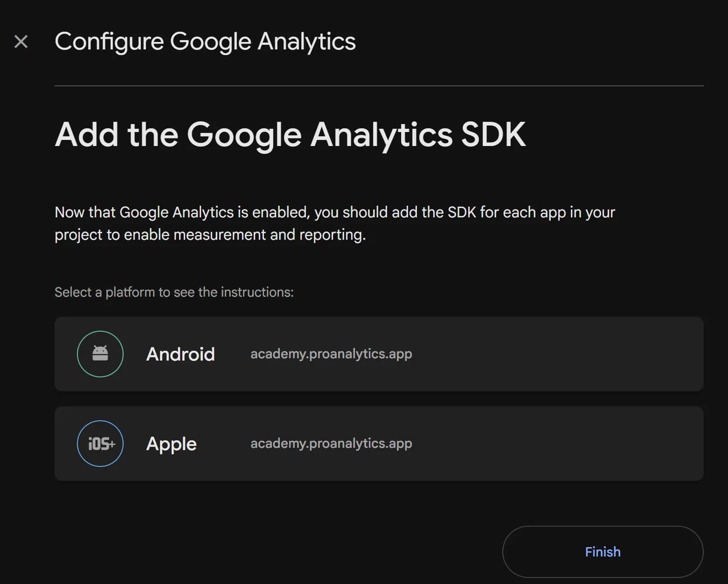Click Apple's academy.proanalytics.app bundle ID

331,443
